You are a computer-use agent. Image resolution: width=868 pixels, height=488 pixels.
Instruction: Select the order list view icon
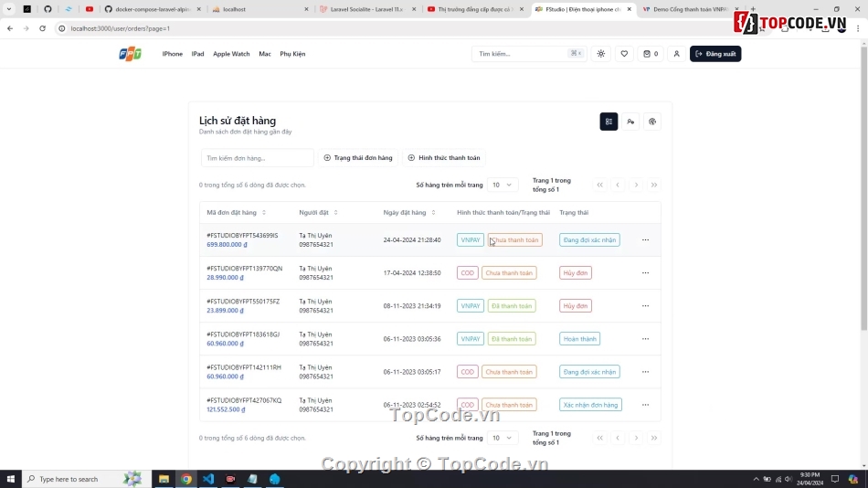coord(609,122)
